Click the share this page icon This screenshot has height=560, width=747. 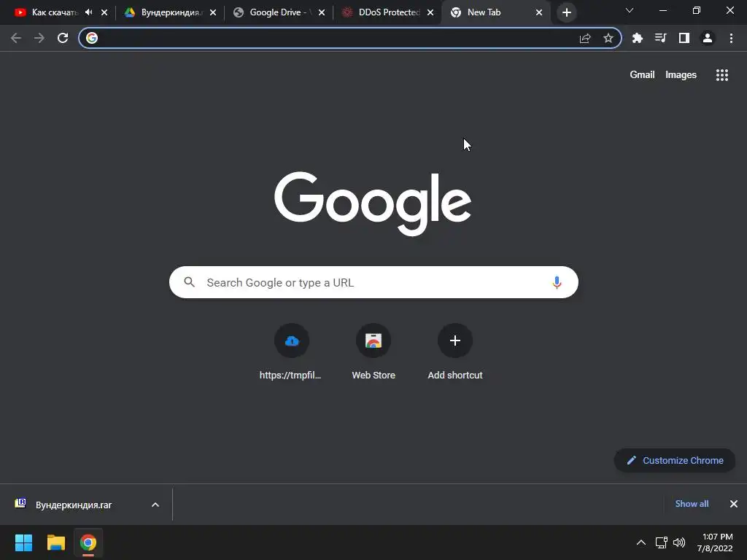[585, 38]
